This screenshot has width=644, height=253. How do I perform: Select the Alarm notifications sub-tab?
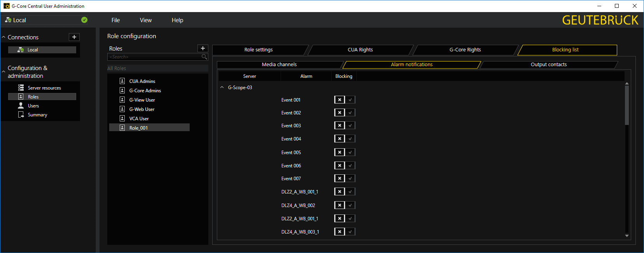click(412, 65)
